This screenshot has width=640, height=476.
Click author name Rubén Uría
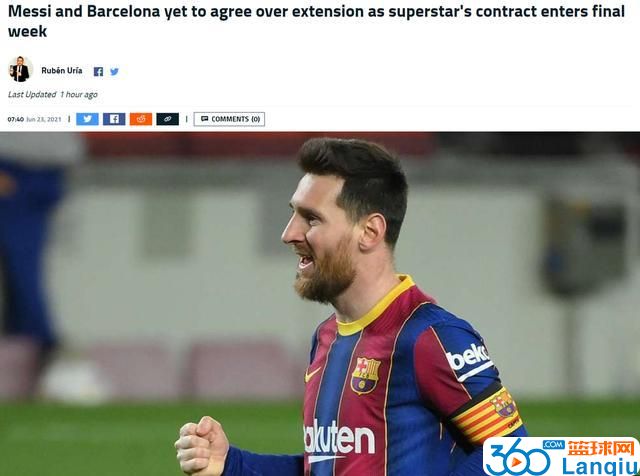click(x=62, y=71)
